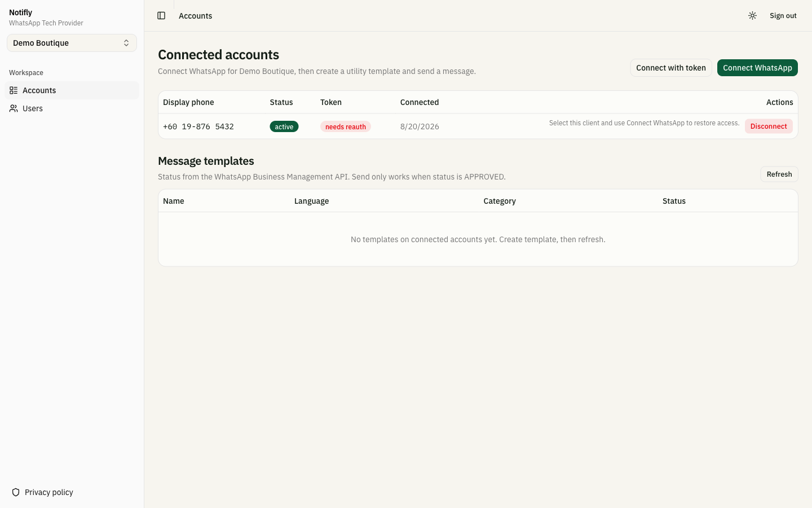
Task: Click Connect with token button
Action: [x=671, y=68]
